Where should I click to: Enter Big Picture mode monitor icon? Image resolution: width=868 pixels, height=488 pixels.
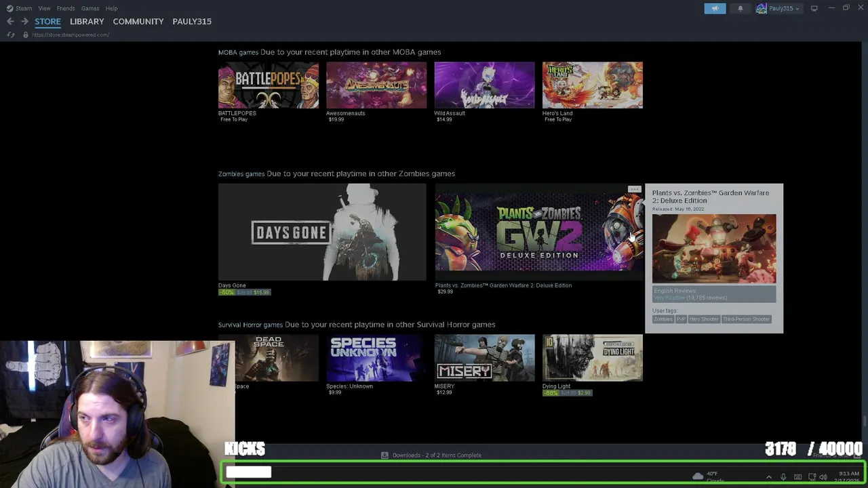pos(814,8)
